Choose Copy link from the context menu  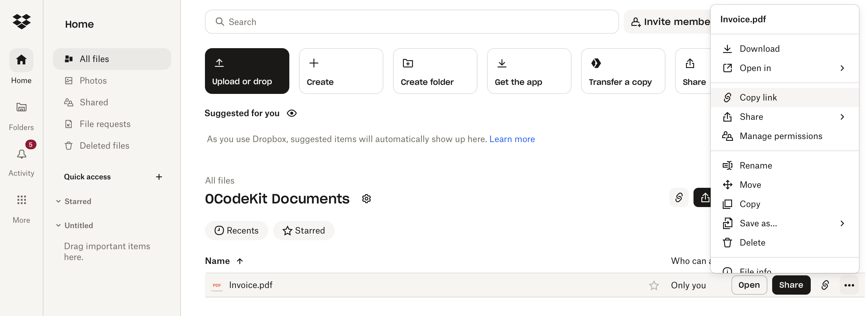coord(784,98)
